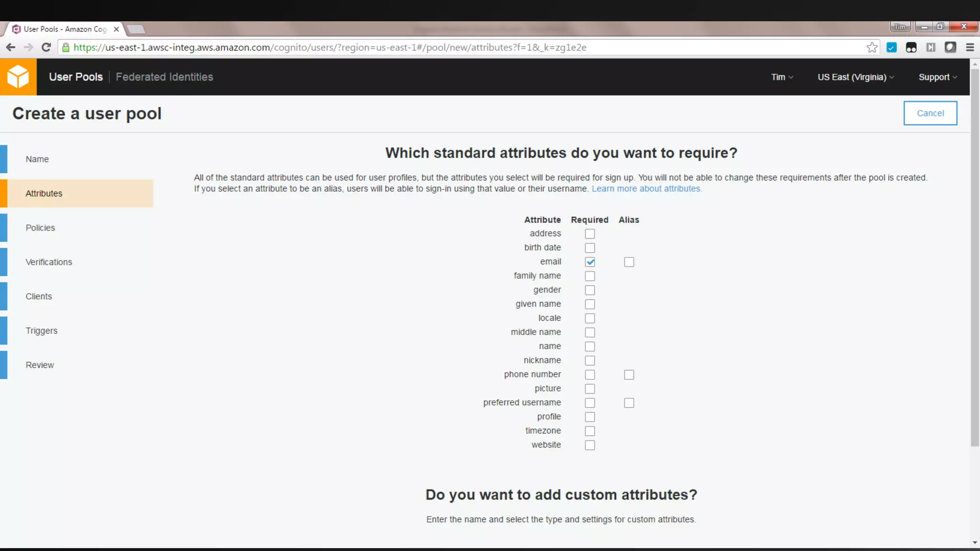Open the US East (Virginia) region dropdown
Screen dimensions: 980x551
[855, 77]
